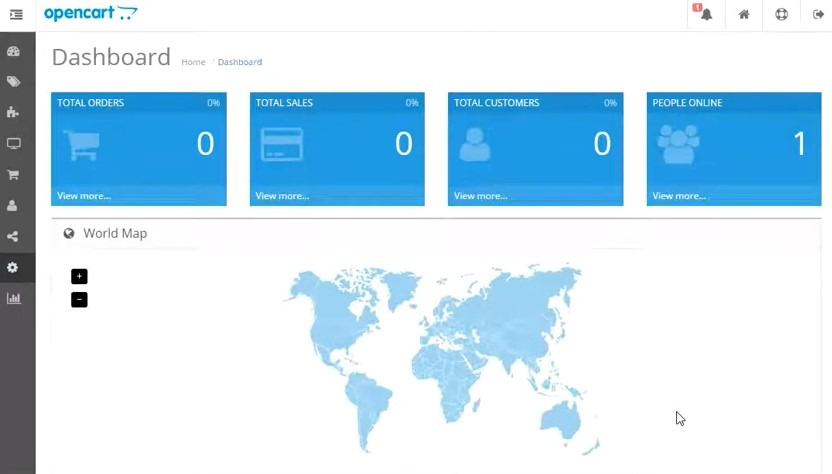Click the World Map globe icon
This screenshot has height=474, width=832.
point(68,234)
